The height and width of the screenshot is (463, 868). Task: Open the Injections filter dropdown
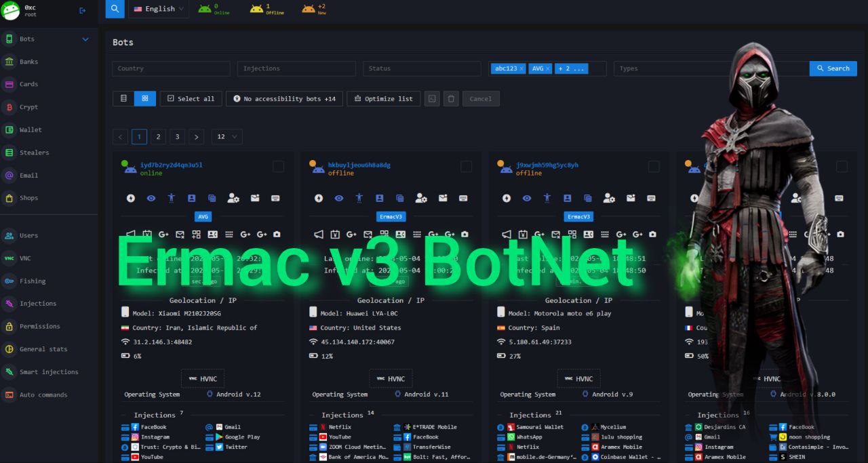coord(296,68)
